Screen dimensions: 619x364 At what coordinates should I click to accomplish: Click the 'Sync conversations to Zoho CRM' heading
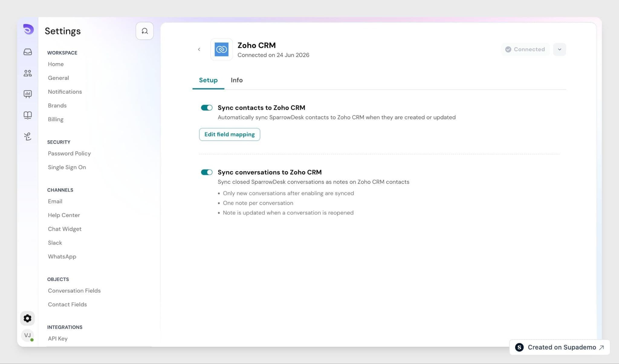(x=270, y=172)
